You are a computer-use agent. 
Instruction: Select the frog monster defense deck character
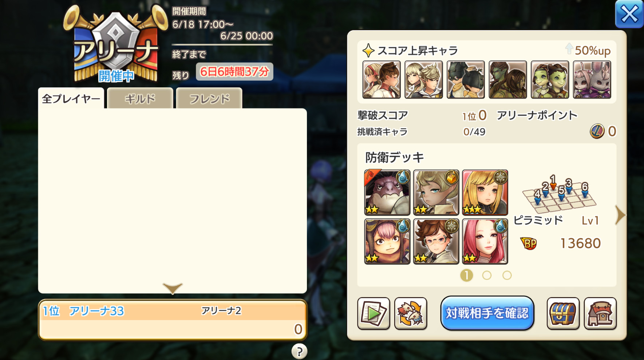coord(387,193)
